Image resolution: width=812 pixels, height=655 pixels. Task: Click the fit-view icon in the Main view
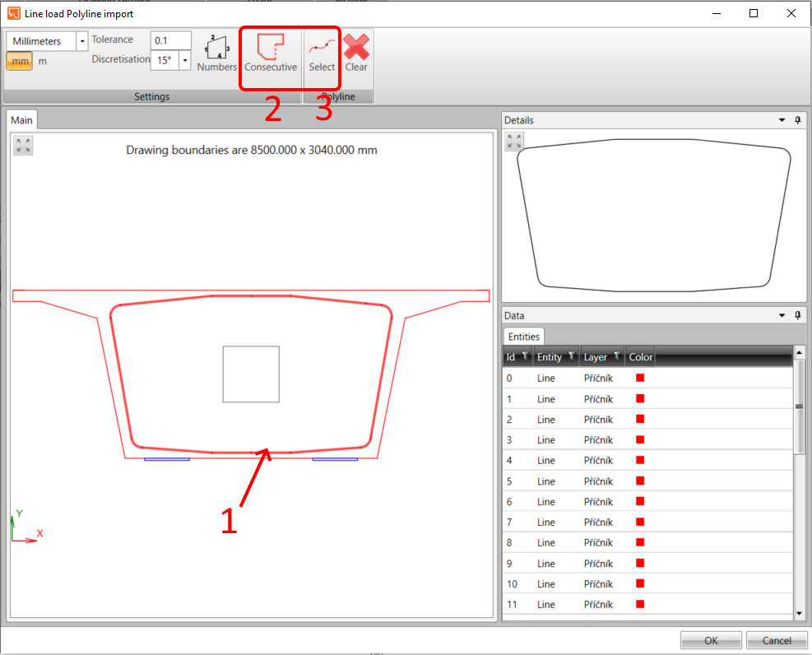tap(22, 145)
